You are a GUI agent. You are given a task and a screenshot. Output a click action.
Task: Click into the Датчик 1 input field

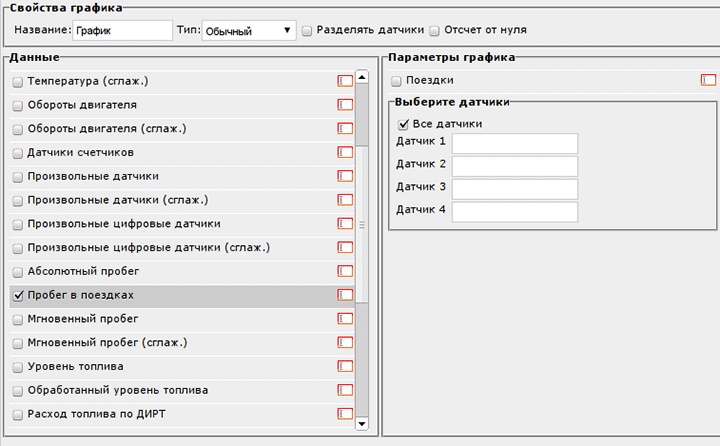(x=515, y=144)
